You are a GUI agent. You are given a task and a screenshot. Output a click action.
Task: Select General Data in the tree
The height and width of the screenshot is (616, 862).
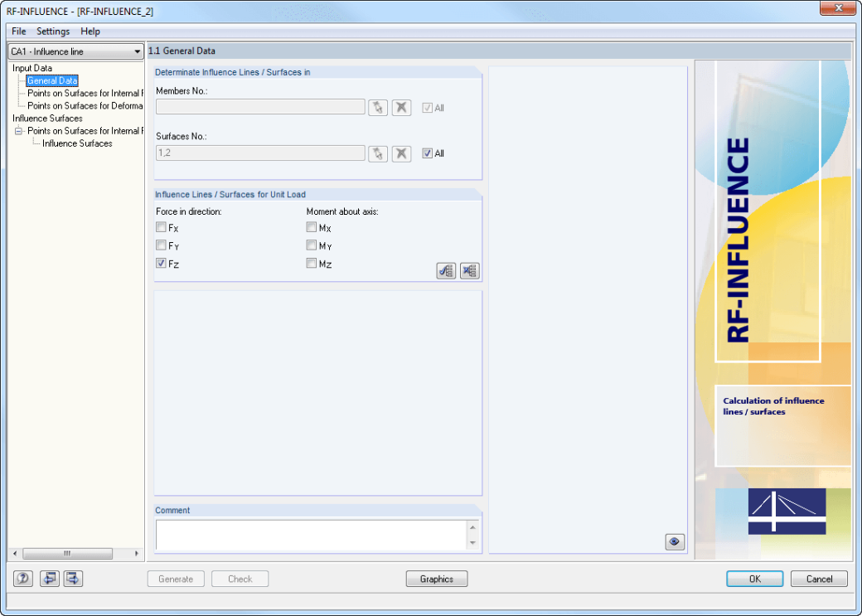52,81
